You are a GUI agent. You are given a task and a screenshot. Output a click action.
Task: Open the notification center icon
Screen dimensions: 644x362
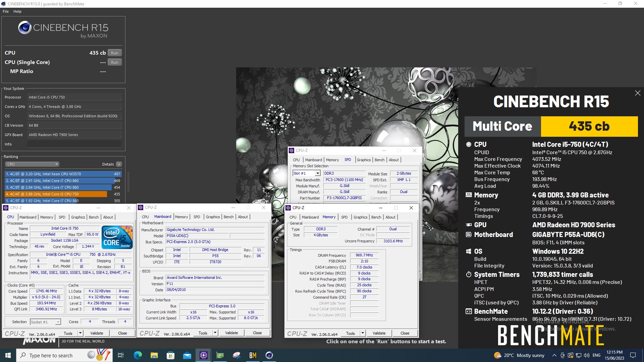click(x=633, y=355)
